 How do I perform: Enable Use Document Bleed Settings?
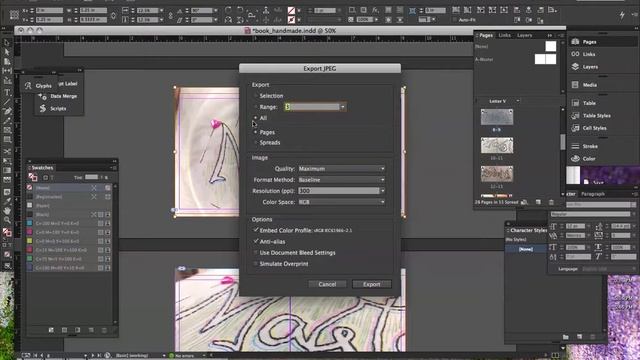(x=256, y=253)
